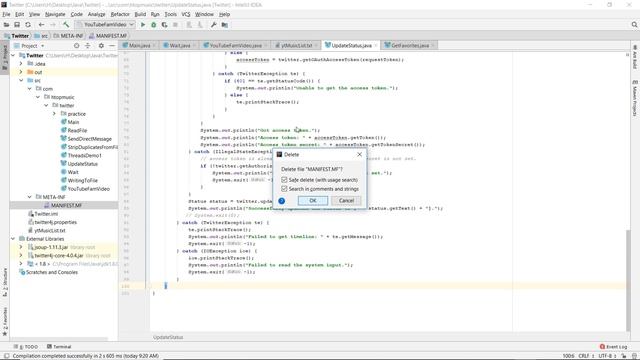This screenshot has height=360, width=640.
Task: Open Project panel gear settings
Action: [x=101, y=46]
